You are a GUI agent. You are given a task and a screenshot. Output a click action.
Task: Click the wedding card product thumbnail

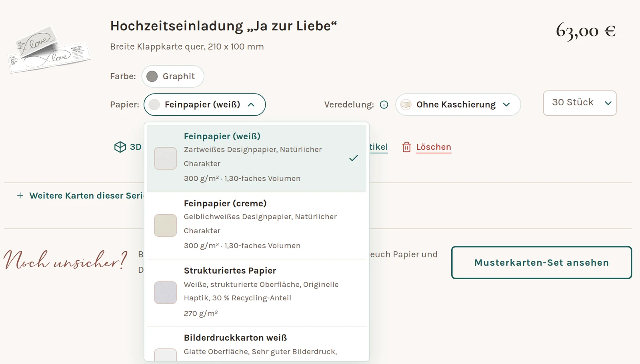(x=49, y=50)
